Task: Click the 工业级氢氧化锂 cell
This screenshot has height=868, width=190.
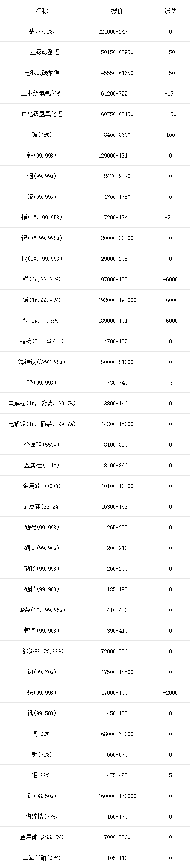Action: (42, 93)
